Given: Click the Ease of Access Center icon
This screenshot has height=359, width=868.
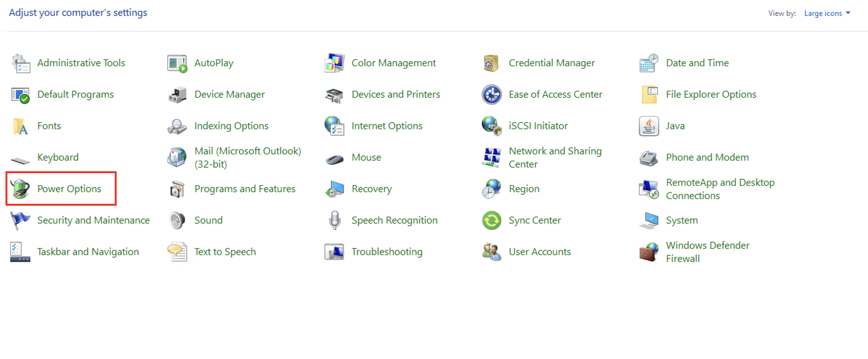Looking at the screenshot, I should (492, 94).
